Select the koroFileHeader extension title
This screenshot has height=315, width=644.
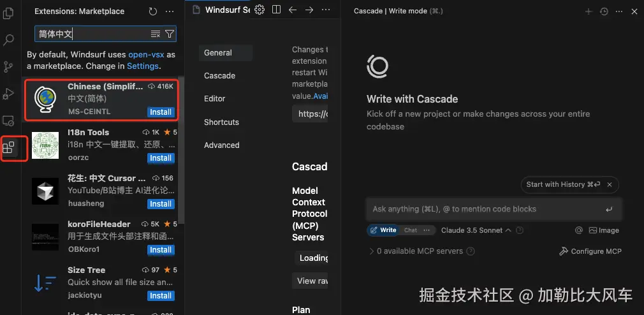coord(99,224)
